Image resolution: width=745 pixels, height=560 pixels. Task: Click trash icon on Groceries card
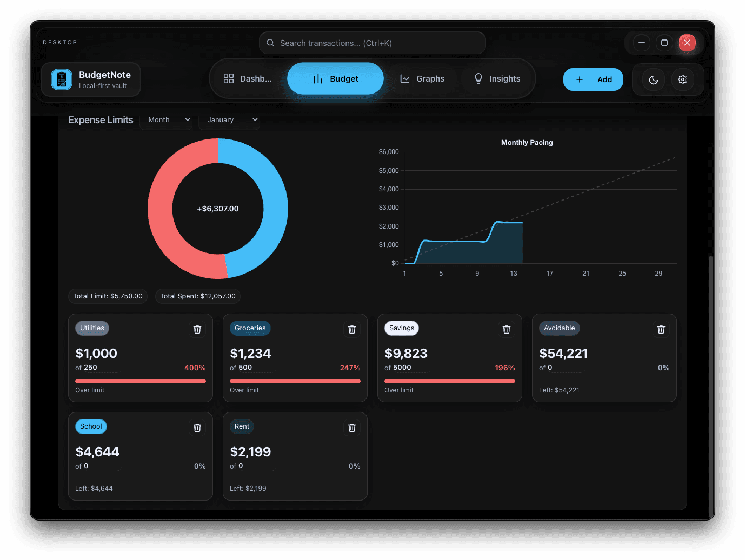point(352,329)
